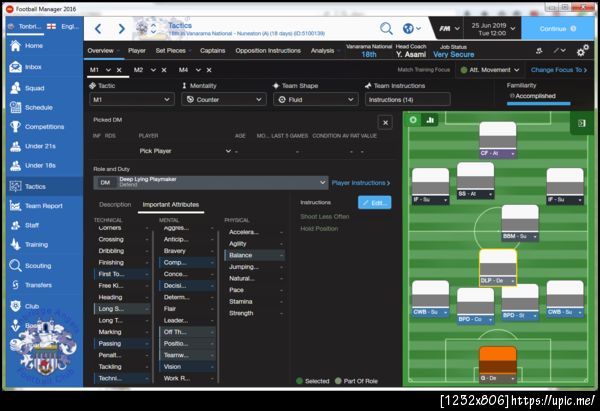600x411 pixels.
Task: Open settings gear on tactics bar
Action: [582, 51]
